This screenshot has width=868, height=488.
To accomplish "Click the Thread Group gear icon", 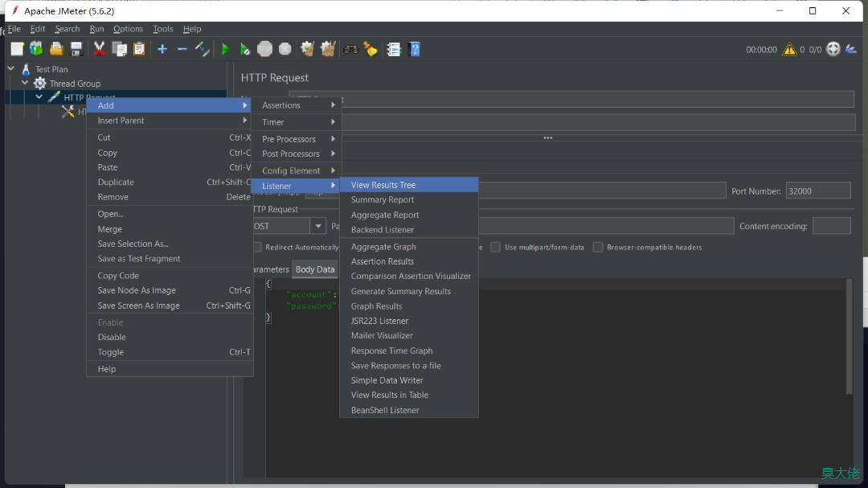I will pos(40,84).
